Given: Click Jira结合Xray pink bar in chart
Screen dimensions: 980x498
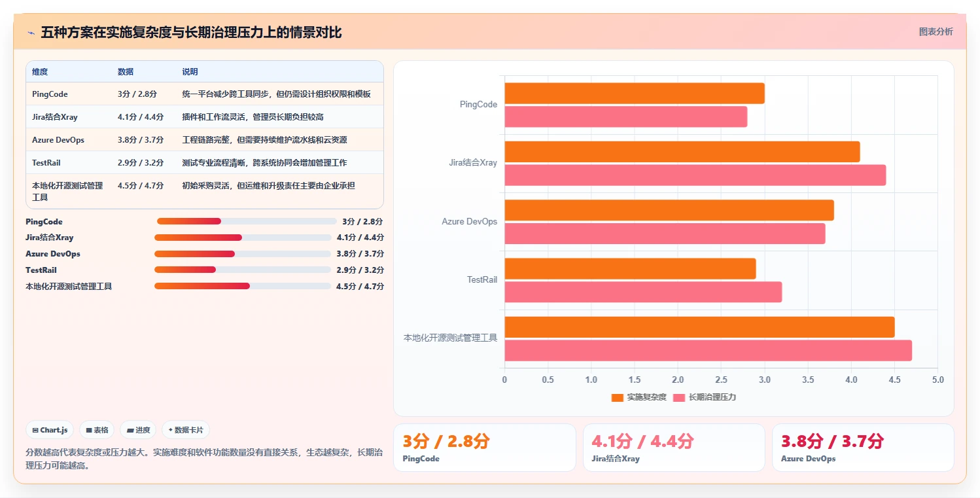Looking at the screenshot, I should pos(695,175).
